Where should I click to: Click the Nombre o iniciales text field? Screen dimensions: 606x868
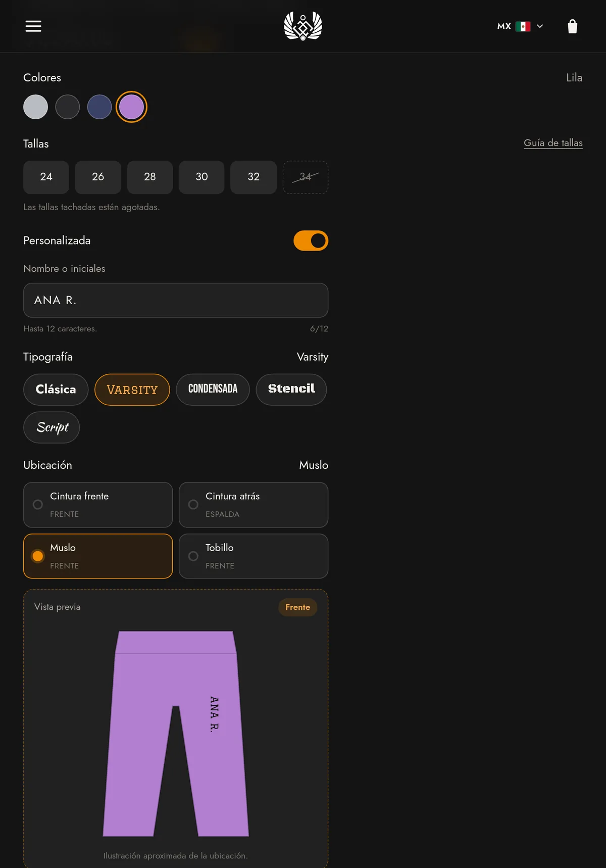tap(176, 300)
